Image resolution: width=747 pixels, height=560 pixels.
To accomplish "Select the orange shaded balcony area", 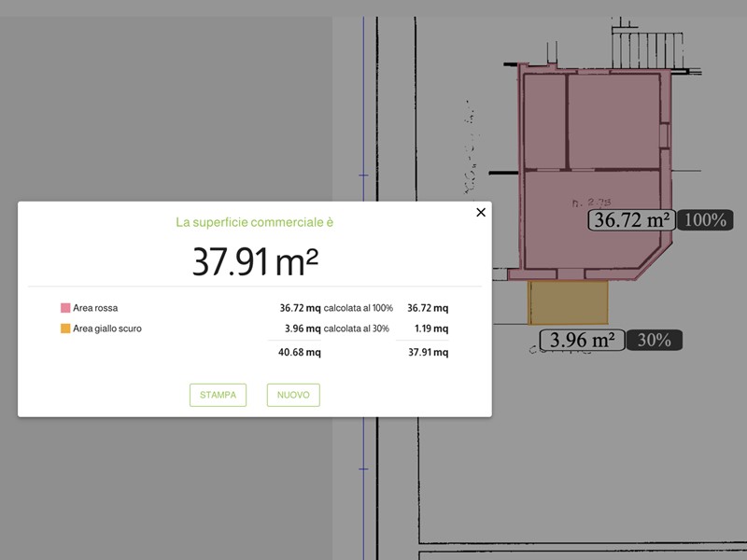I will 568,301.
